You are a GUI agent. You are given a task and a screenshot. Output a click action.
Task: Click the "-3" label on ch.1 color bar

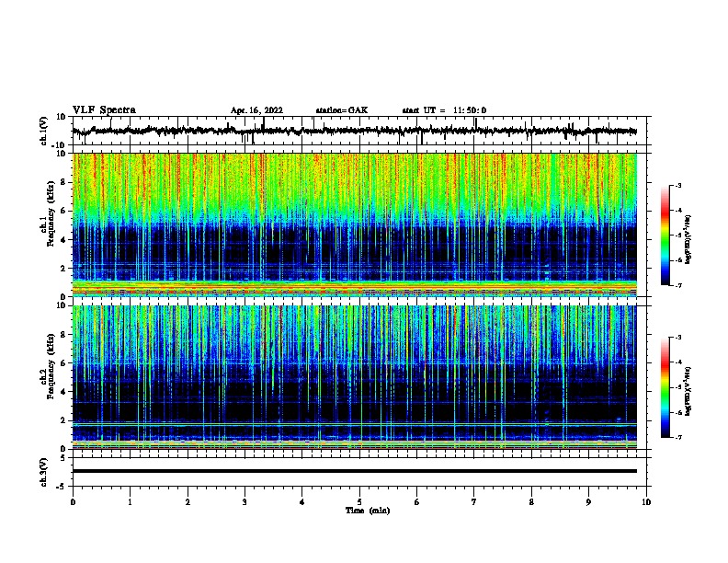[678, 186]
